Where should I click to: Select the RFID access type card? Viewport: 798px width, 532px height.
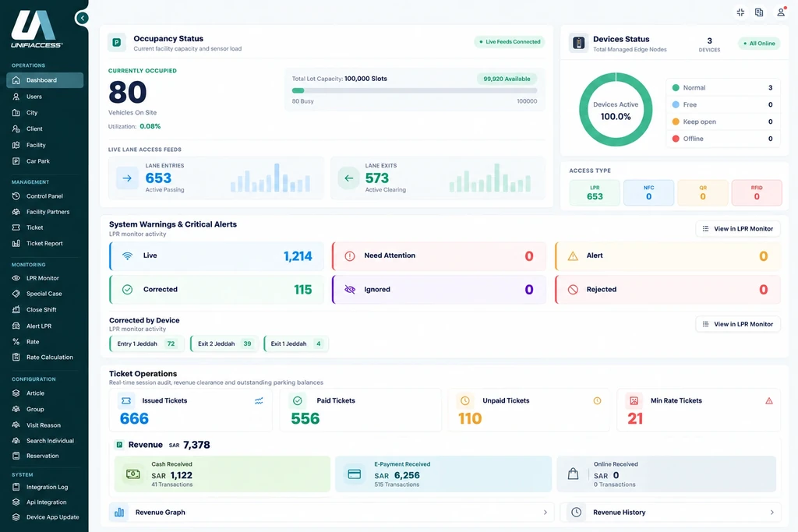tap(757, 192)
